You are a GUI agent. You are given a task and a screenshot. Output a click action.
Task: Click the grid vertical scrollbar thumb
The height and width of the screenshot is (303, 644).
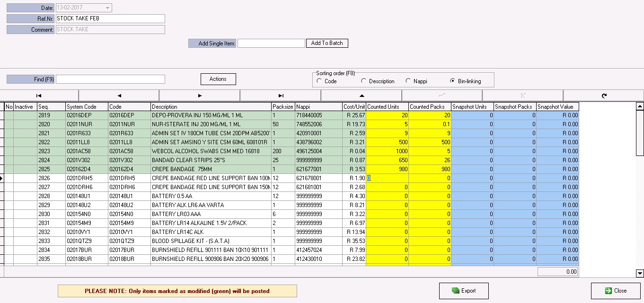[640, 133]
